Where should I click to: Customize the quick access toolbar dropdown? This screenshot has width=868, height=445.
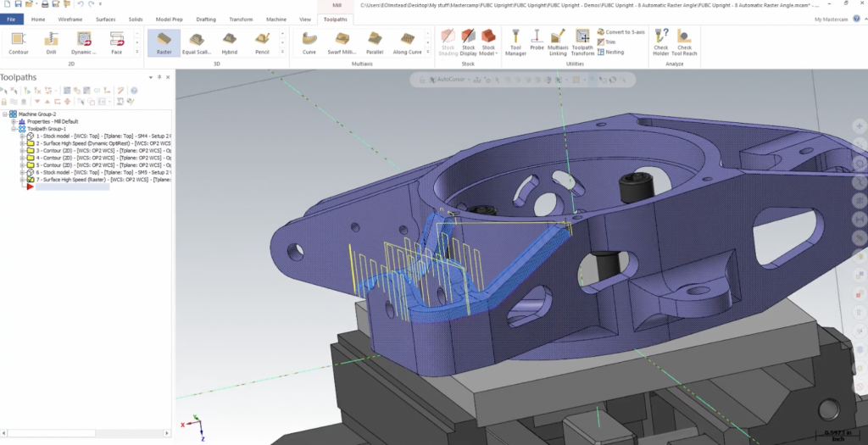tap(101, 4)
